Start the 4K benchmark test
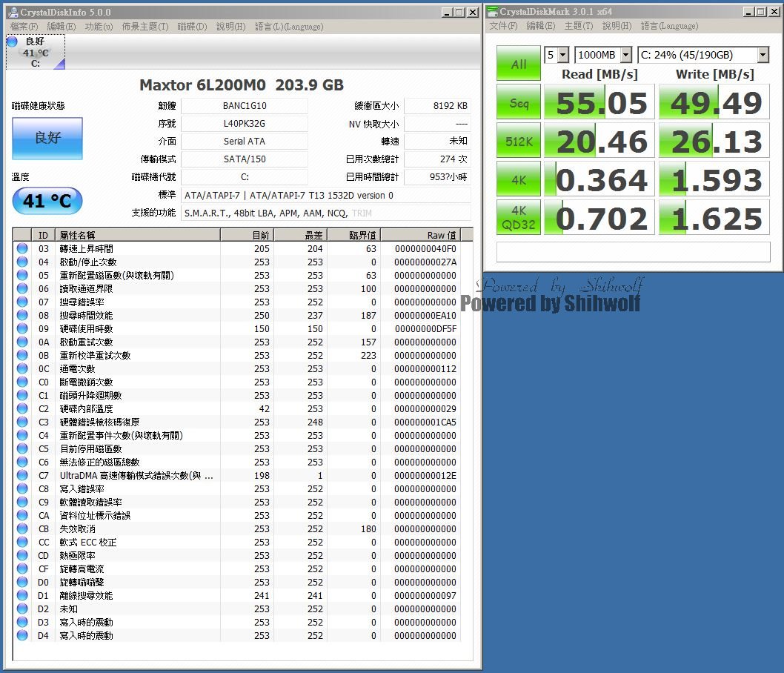784x673 pixels. click(519, 179)
